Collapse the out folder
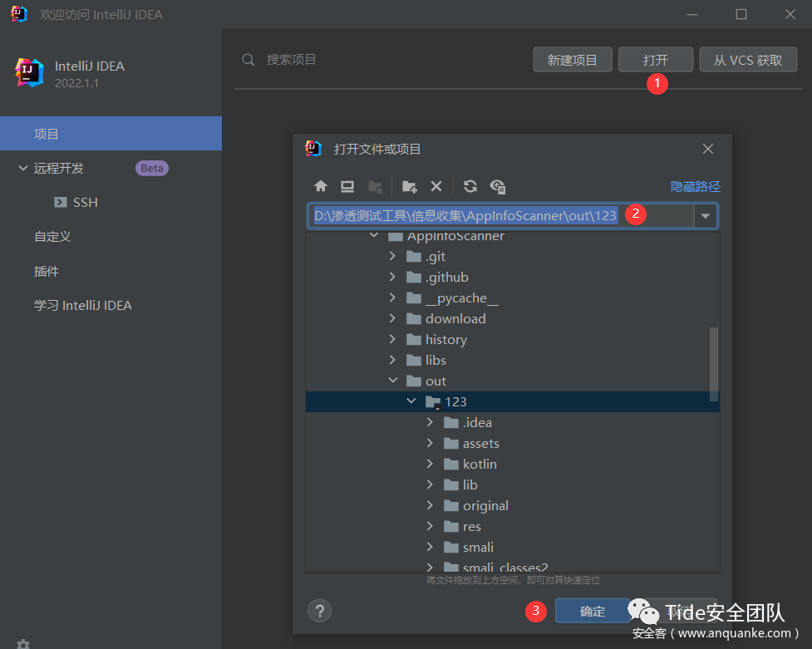This screenshot has width=812, height=649. pyautogui.click(x=393, y=381)
